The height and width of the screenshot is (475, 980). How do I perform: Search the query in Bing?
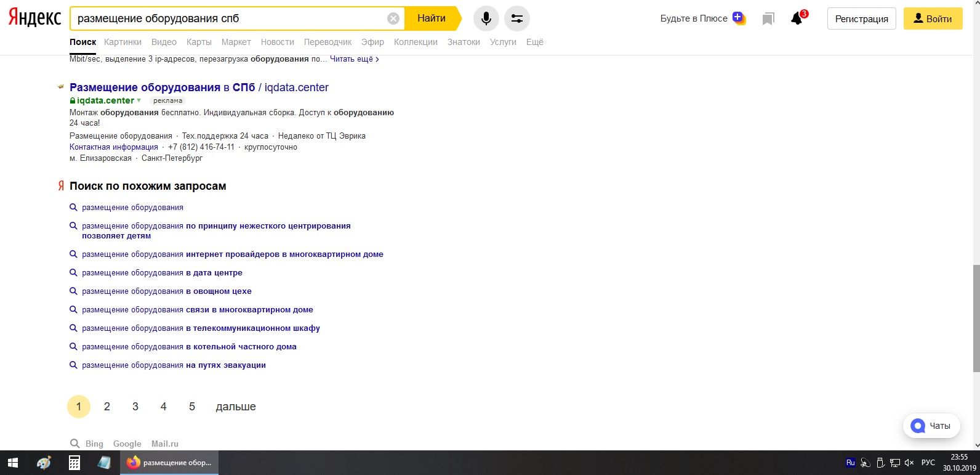[94, 444]
